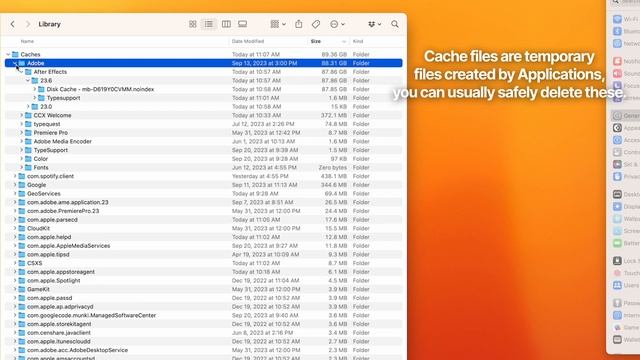This screenshot has width=640, height=360.
Task: Collapse the After Effects folder
Action: click(x=21, y=72)
